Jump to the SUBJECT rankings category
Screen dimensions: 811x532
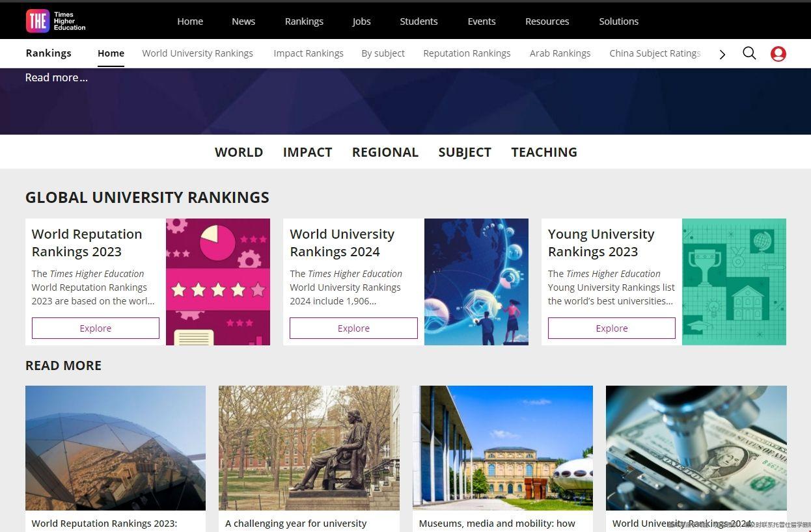(465, 152)
